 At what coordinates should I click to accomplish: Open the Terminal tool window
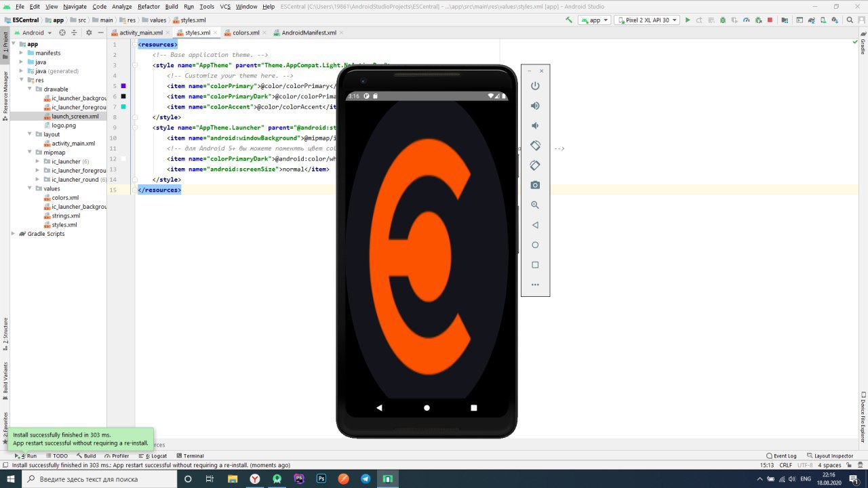190,456
